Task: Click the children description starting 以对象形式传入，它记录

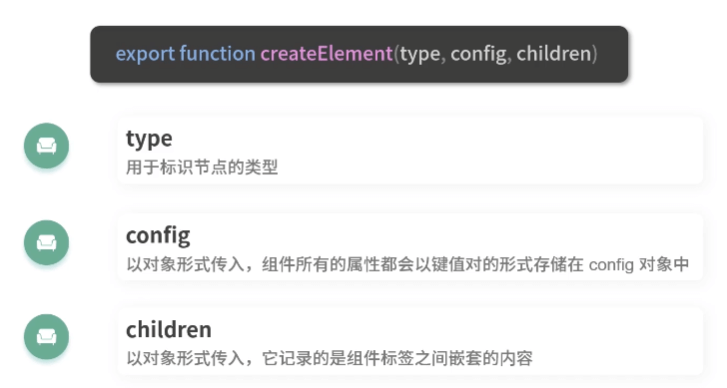Action: (330, 358)
